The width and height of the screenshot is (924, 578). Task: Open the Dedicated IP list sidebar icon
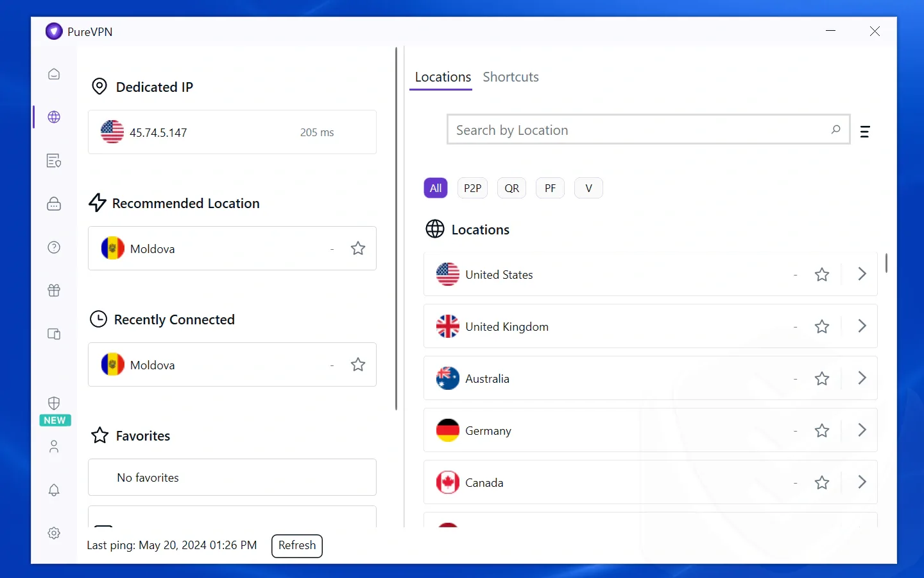pos(54,161)
